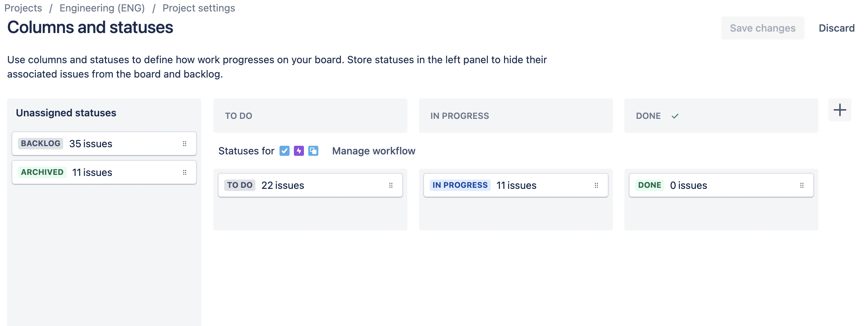Open Manage workflow

click(x=374, y=151)
